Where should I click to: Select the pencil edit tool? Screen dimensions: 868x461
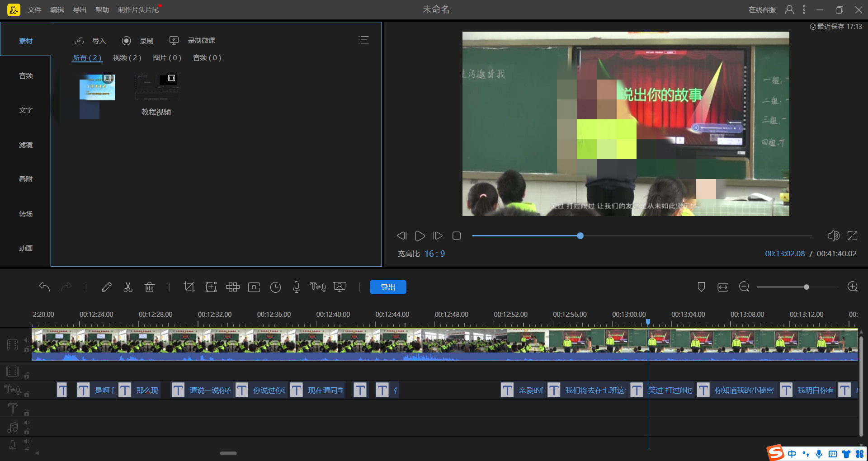pyautogui.click(x=107, y=287)
